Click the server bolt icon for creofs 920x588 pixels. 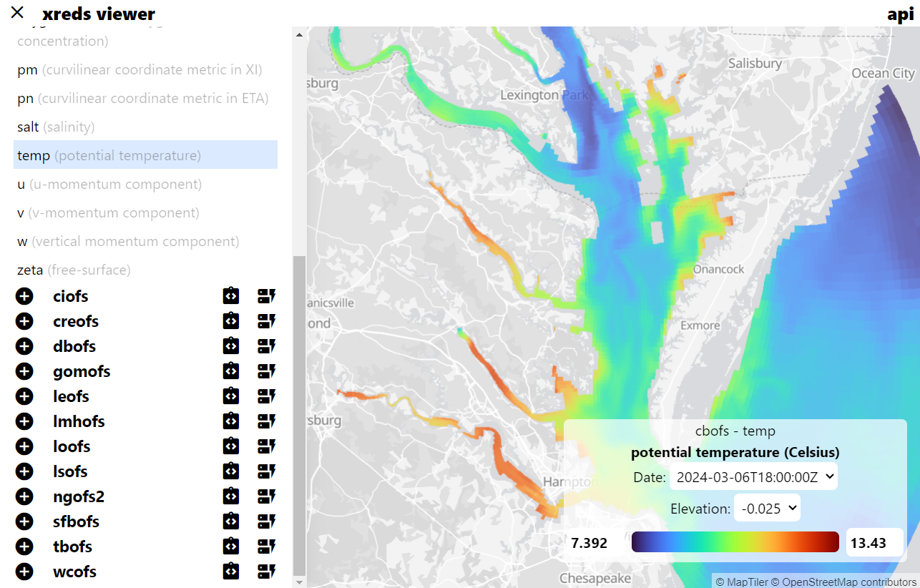[x=267, y=321]
